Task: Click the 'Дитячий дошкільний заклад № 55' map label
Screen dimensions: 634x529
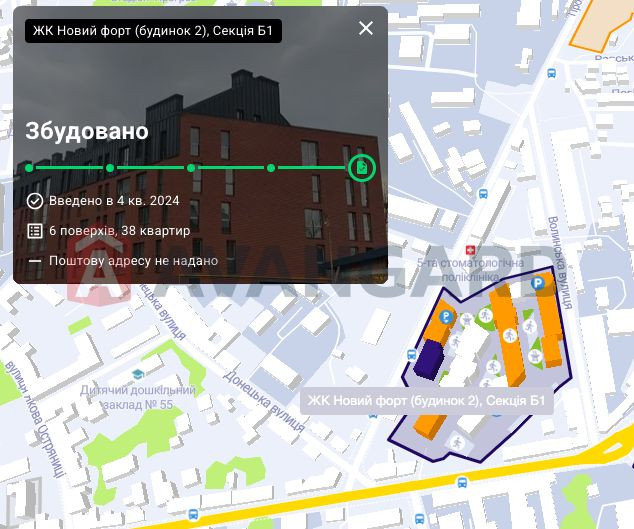Action: (x=138, y=398)
